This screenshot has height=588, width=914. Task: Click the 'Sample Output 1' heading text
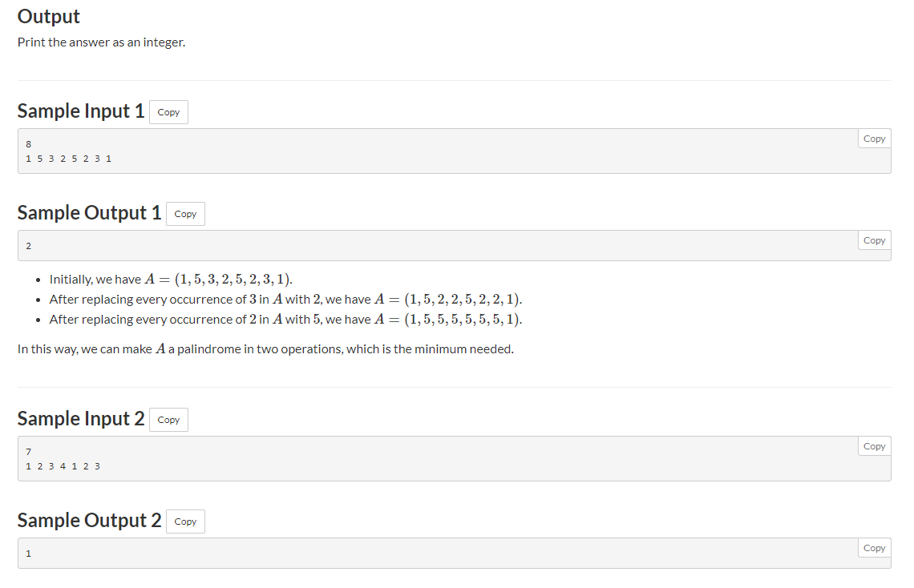click(x=89, y=213)
